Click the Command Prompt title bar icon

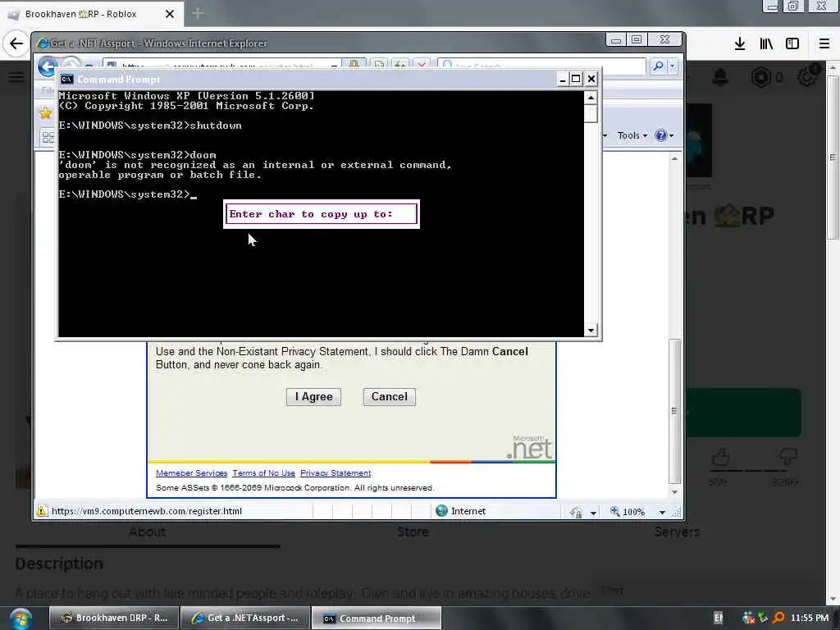tap(66, 80)
